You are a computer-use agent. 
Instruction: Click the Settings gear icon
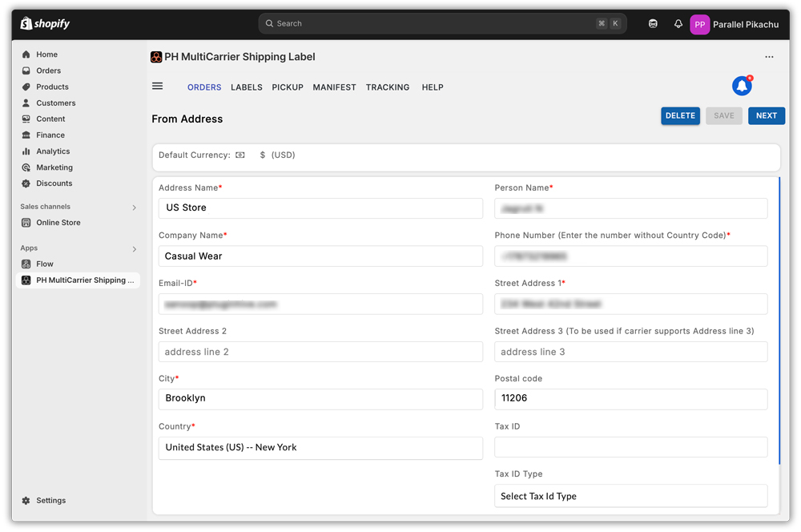click(26, 500)
